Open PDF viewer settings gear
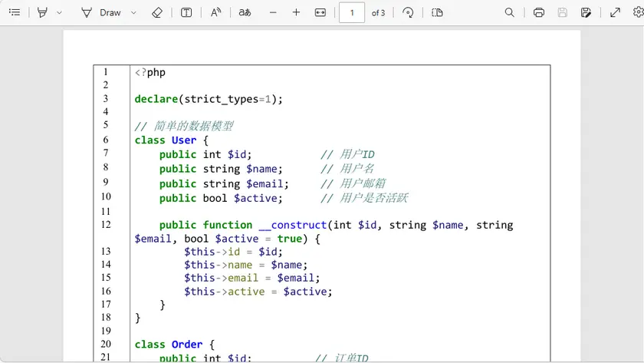The width and height of the screenshot is (644, 363). tap(638, 12)
